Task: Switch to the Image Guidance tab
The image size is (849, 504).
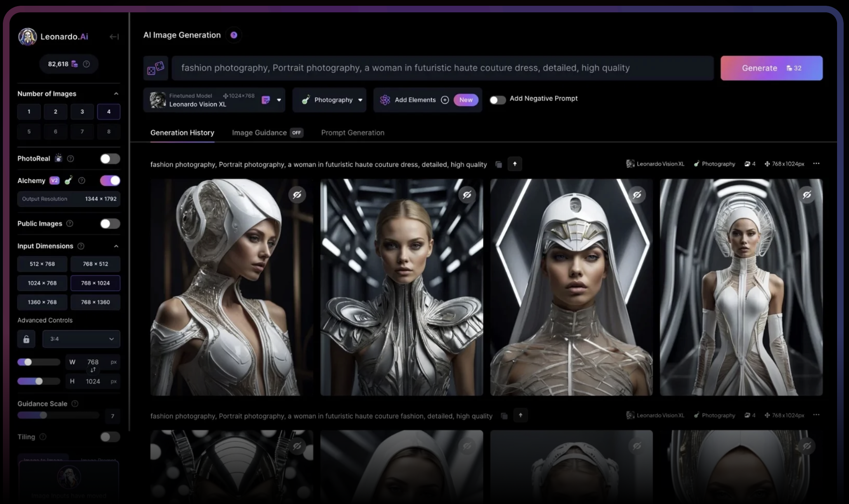Action: point(259,133)
